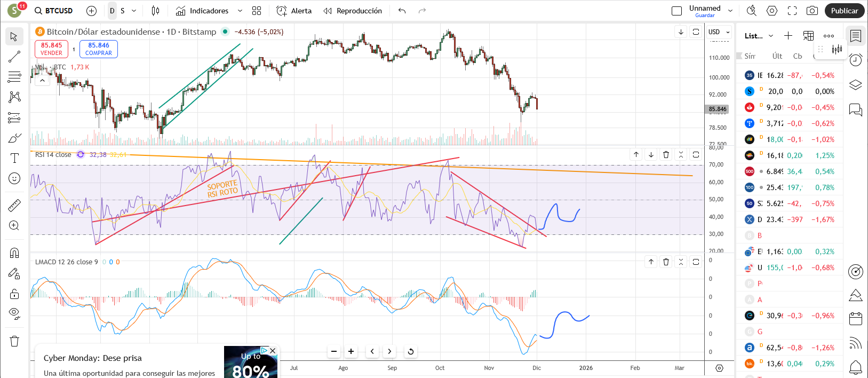
Task: Redo the last chart action
Action: (422, 11)
